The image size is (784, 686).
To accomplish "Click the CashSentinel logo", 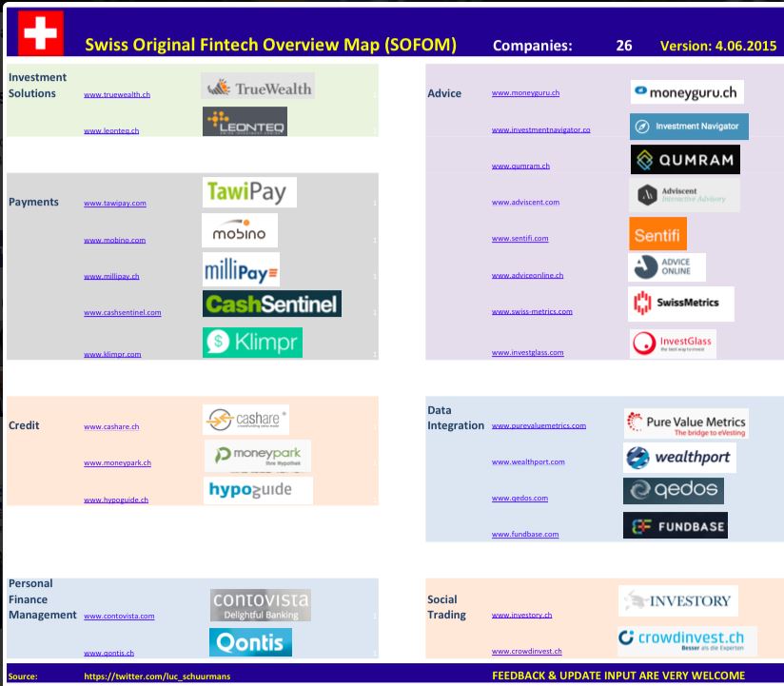I will [x=272, y=304].
